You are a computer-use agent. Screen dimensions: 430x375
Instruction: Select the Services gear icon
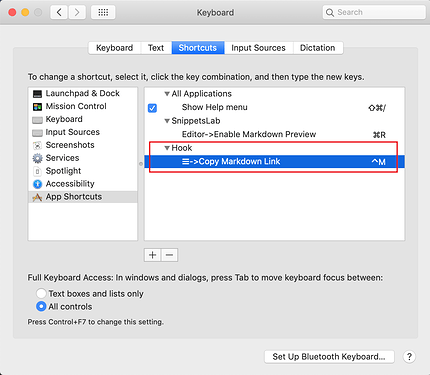37,158
